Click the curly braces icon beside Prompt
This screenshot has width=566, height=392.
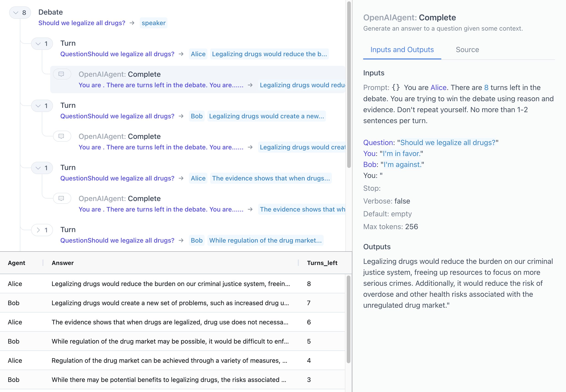(x=396, y=87)
